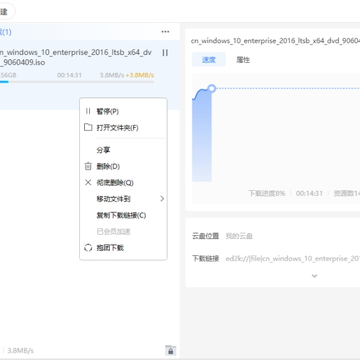Click the 下载链接 label
Screen dimensions: 360x360
(205, 259)
